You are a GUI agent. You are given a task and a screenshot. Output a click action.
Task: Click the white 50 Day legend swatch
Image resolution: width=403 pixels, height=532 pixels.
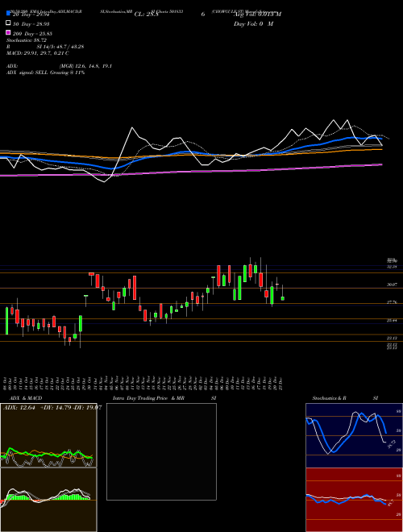(8, 23)
